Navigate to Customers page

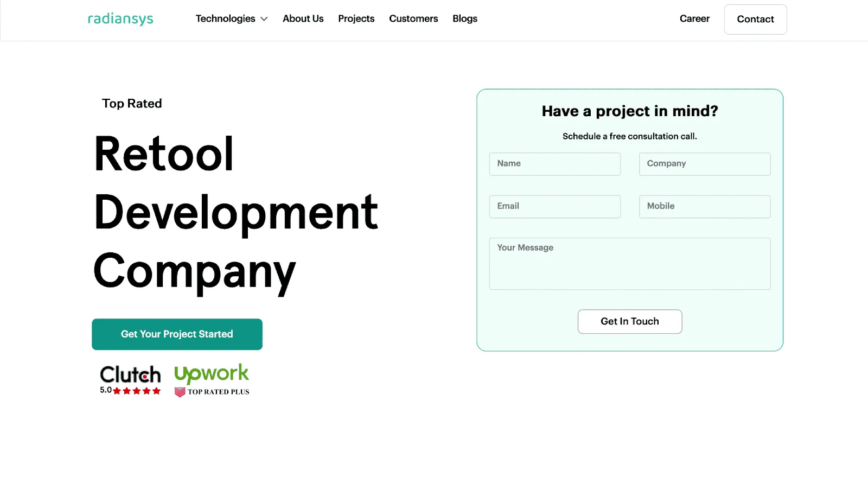[413, 18]
